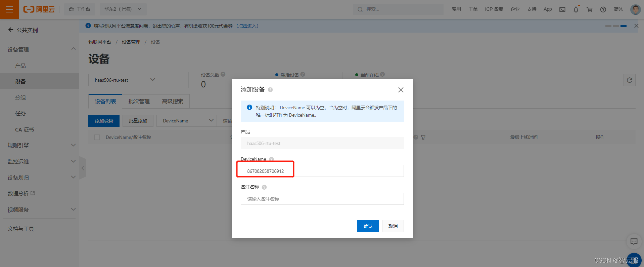The height and width of the screenshot is (267, 644).
Task: Click the table filter funnel icon
Action: (423, 137)
